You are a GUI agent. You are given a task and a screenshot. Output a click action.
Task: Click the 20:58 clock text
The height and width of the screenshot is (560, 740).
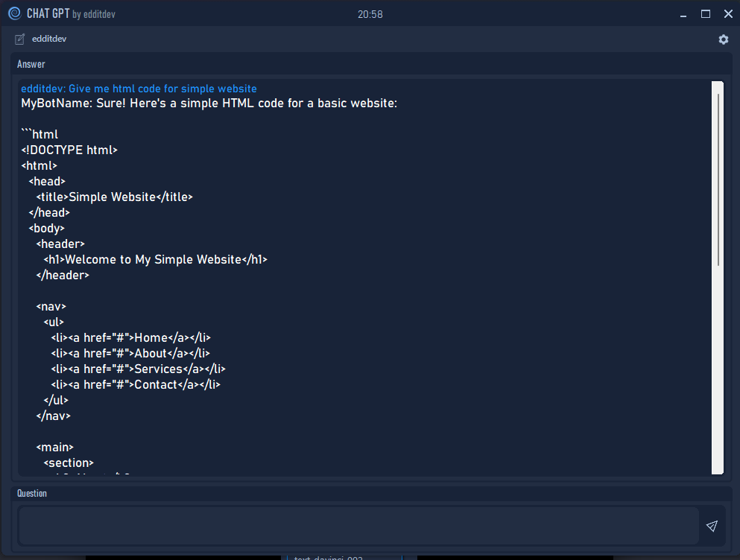(x=370, y=15)
